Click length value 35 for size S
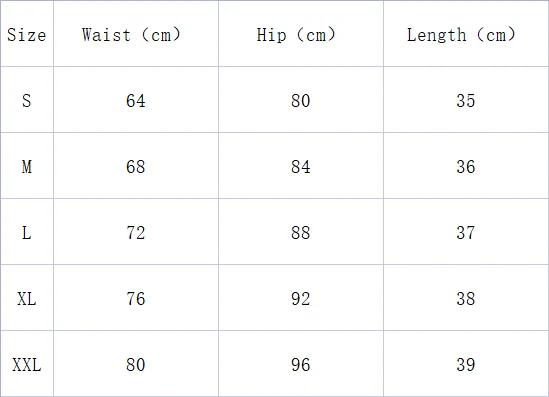Image resolution: width=549 pixels, height=397 pixels. tap(466, 101)
